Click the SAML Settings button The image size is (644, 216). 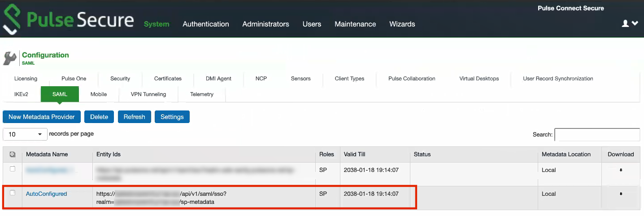(172, 117)
